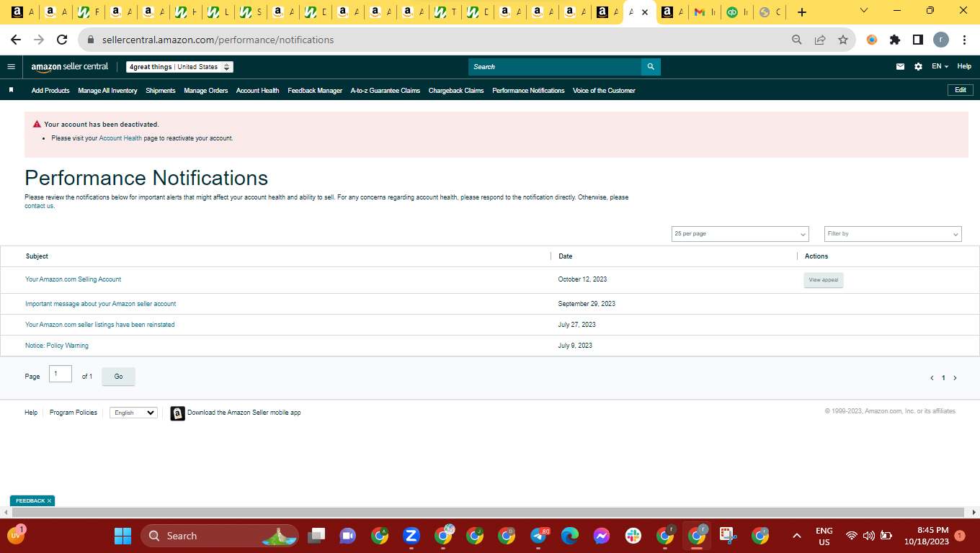The image size is (980, 553).
Task: Go to the previous notifications page arrow
Action: pos(932,378)
